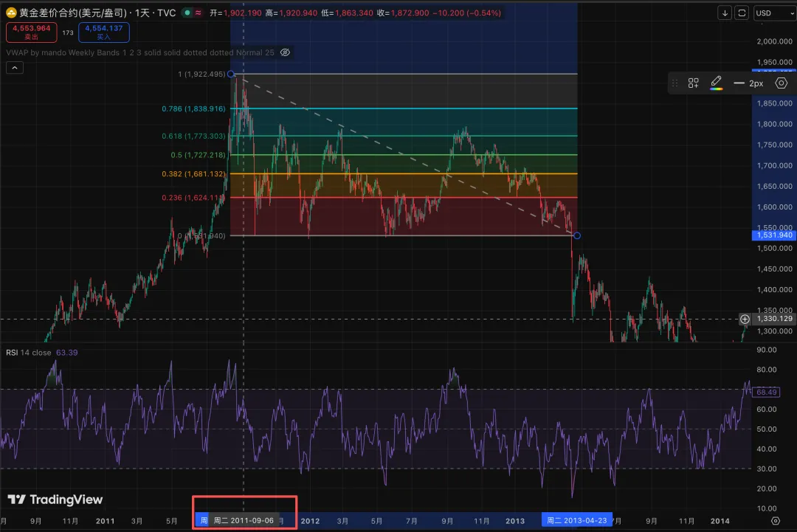Click the 4,553.964 卖出 sell button
The height and width of the screenshot is (532, 797).
pyautogui.click(x=32, y=32)
